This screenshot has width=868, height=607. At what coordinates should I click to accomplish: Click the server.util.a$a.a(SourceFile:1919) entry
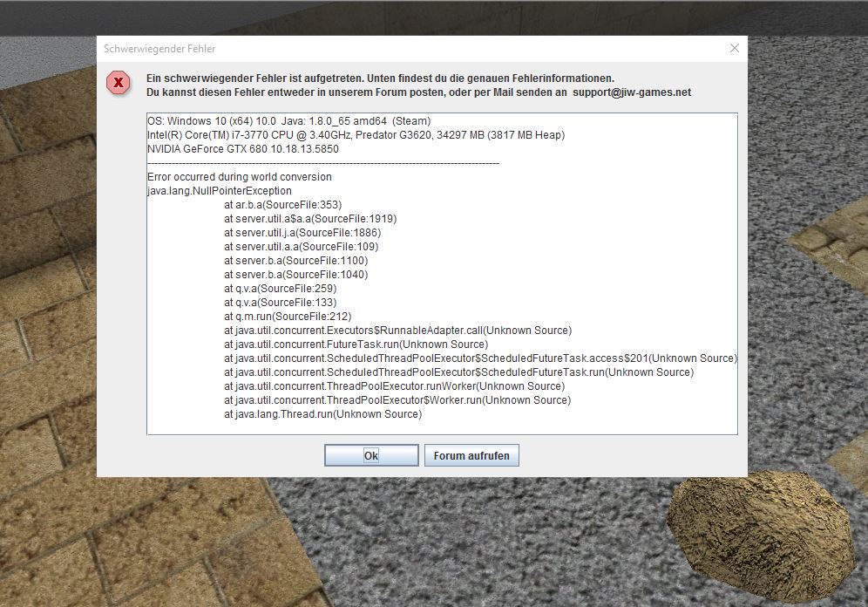click(x=309, y=219)
